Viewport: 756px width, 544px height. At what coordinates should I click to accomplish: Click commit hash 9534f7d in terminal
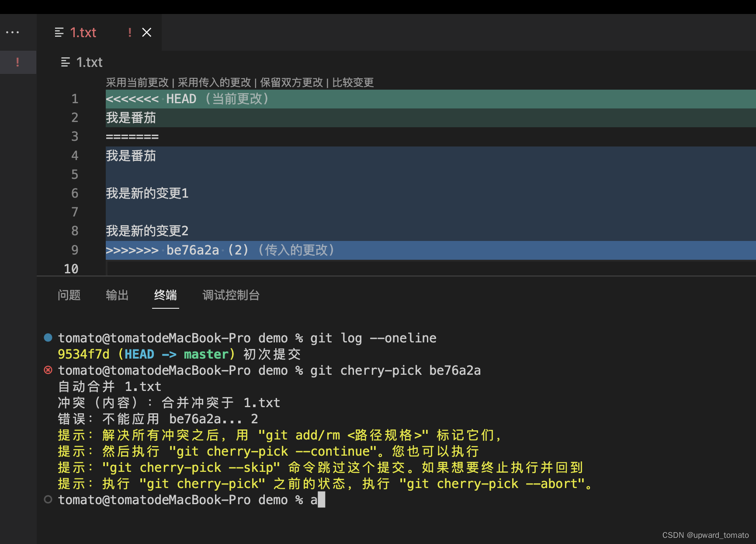(x=83, y=354)
